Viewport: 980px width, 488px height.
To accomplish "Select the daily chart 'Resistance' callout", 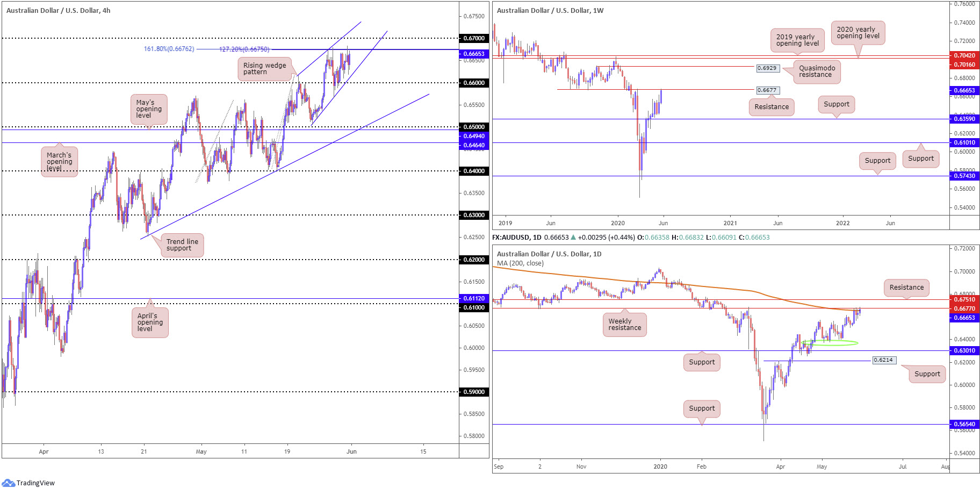I will (x=906, y=288).
